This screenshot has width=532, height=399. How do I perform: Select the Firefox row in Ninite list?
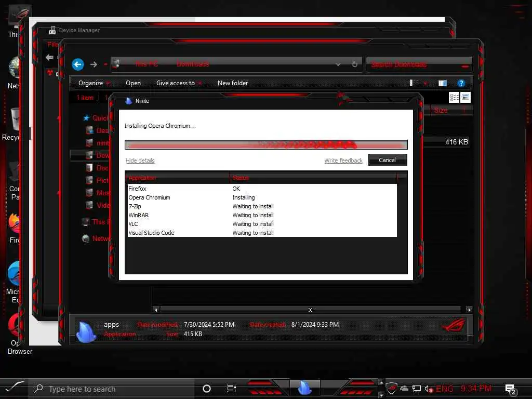point(262,189)
